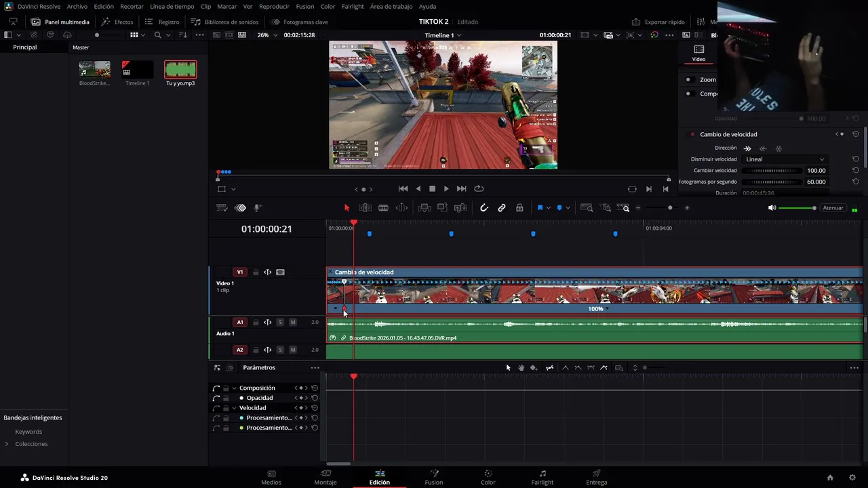The width and height of the screenshot is (868, 488).
Task: Open the project manager home icon
Action: click(x=830, y=478)
